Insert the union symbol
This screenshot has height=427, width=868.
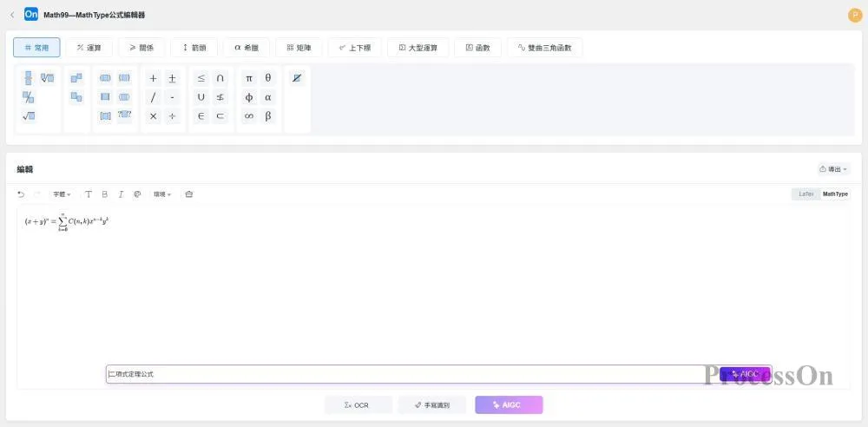pos(201,97)
